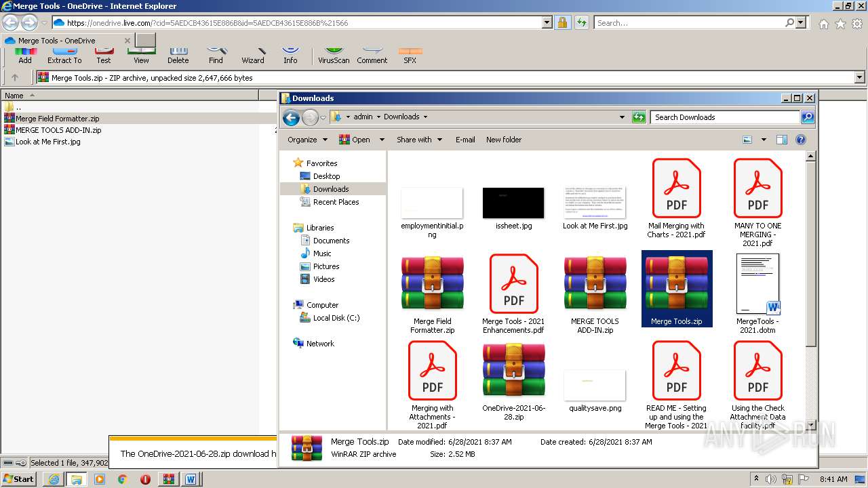The image size is (868, 488).
Task: Expand the view options dropdown arrow
Action: click(x=763, y=140)
